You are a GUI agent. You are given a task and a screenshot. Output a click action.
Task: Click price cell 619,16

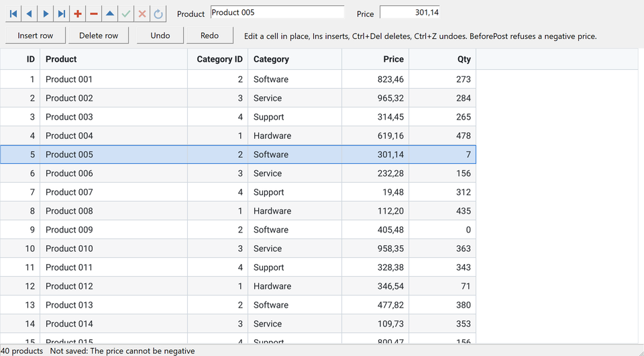376,136
